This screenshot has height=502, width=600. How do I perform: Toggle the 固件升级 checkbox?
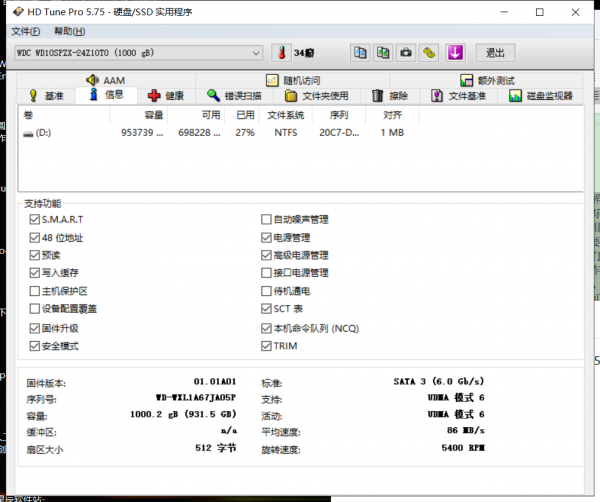[34, 328]
